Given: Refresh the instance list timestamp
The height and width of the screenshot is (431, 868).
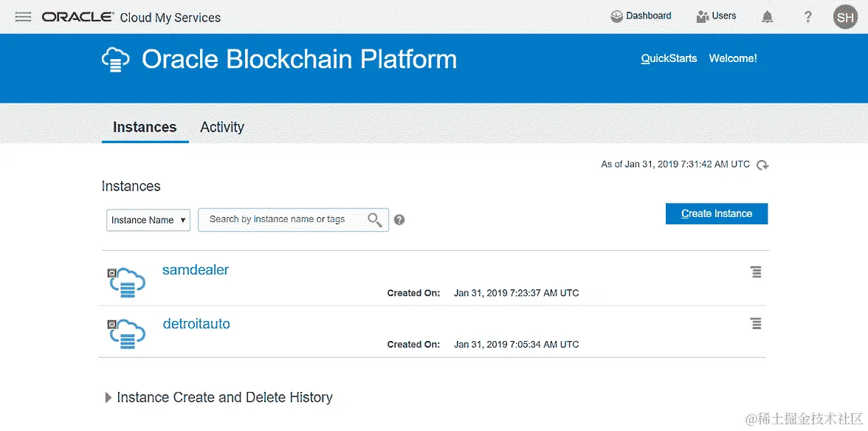Looking at the screenshot, I should [x=762, y=165].
